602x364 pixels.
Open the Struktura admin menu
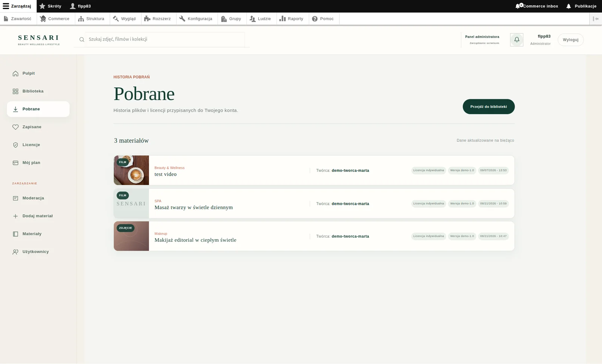(x=91, y=19)
